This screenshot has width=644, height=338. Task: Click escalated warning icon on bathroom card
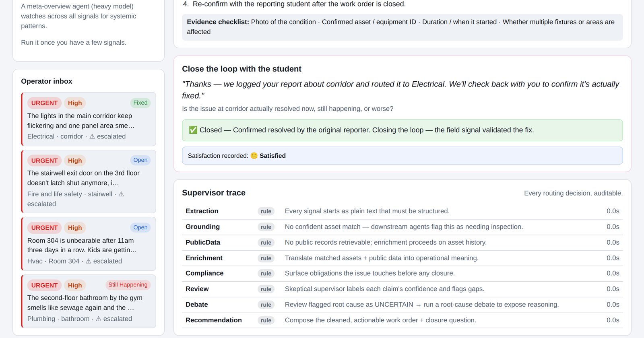(98, 319)
